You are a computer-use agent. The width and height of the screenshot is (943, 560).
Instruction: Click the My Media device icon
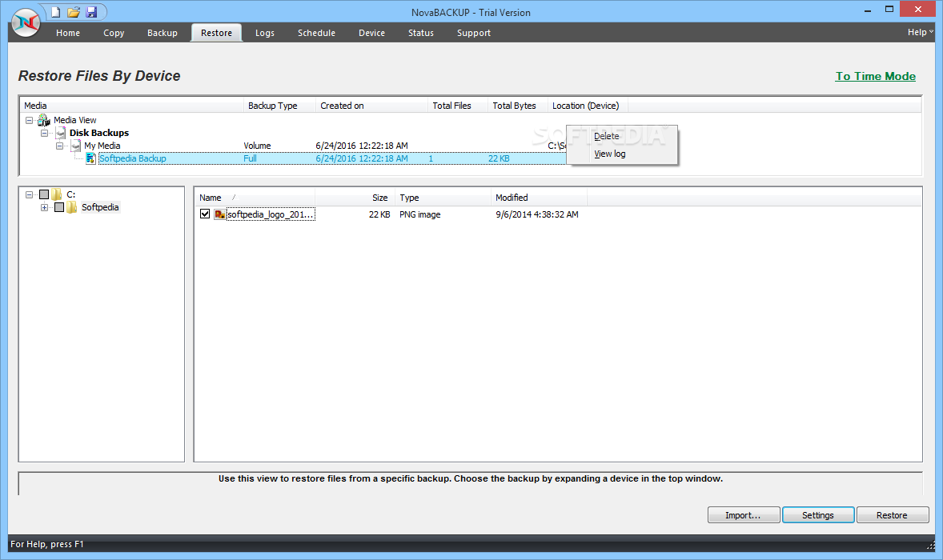coord(76,146)
